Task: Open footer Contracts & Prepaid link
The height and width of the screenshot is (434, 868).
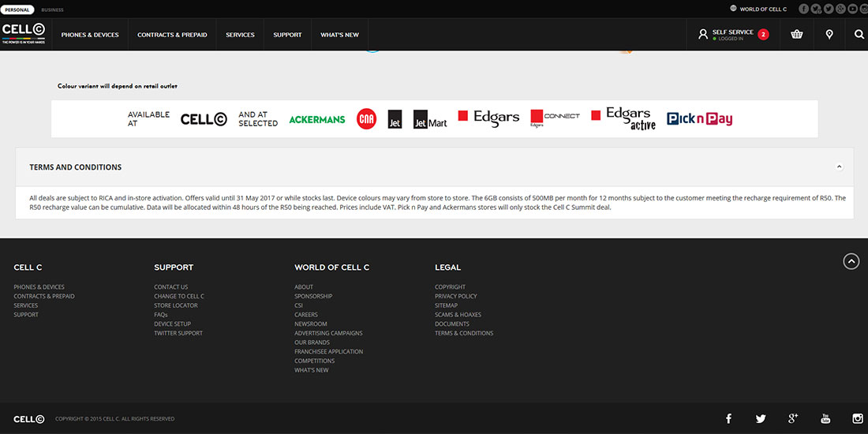Action: tap(44, 296)
